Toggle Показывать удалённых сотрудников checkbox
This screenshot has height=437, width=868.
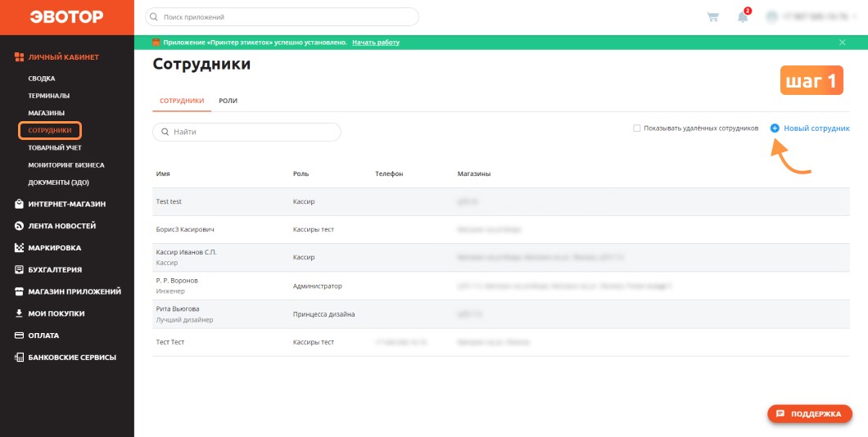[x=636, y=128]
